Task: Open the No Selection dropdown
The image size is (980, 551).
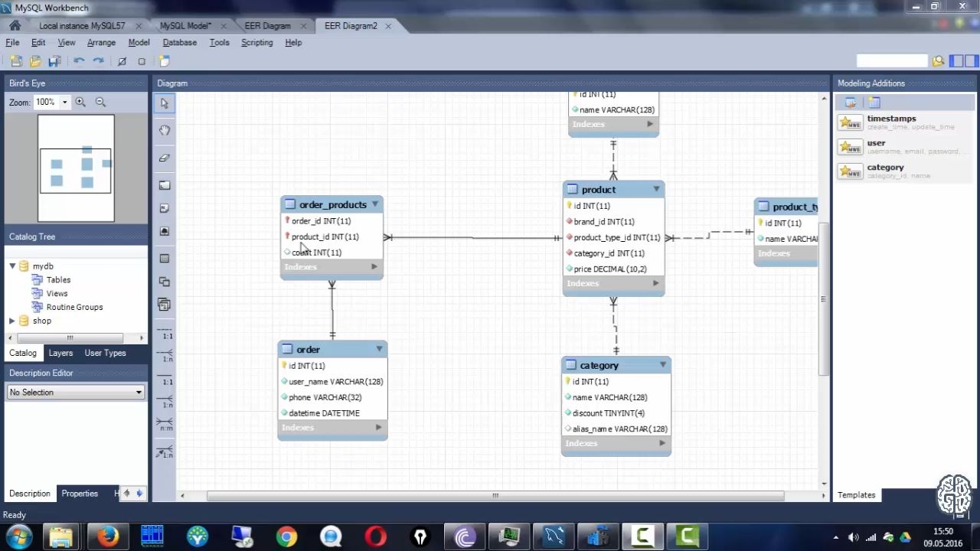Action: click(76, 392)
